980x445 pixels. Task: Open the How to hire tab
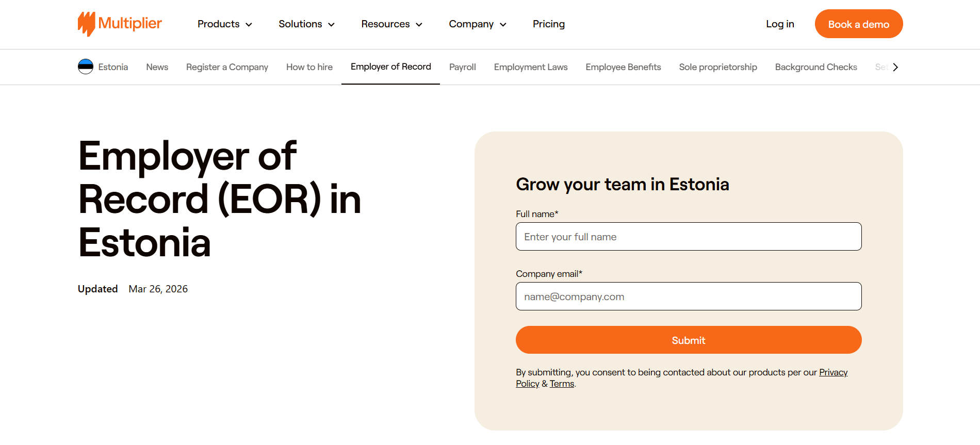click(x=309, y=67)
